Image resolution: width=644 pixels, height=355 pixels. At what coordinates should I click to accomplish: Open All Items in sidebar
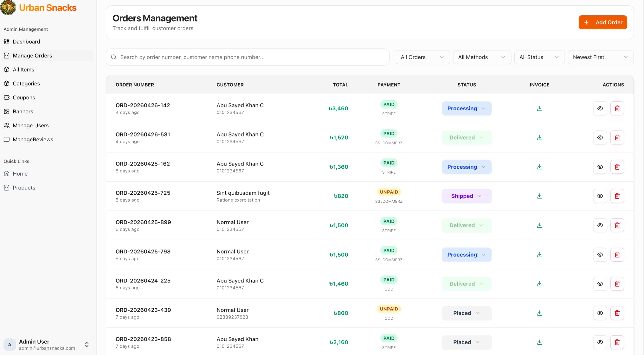48,70
